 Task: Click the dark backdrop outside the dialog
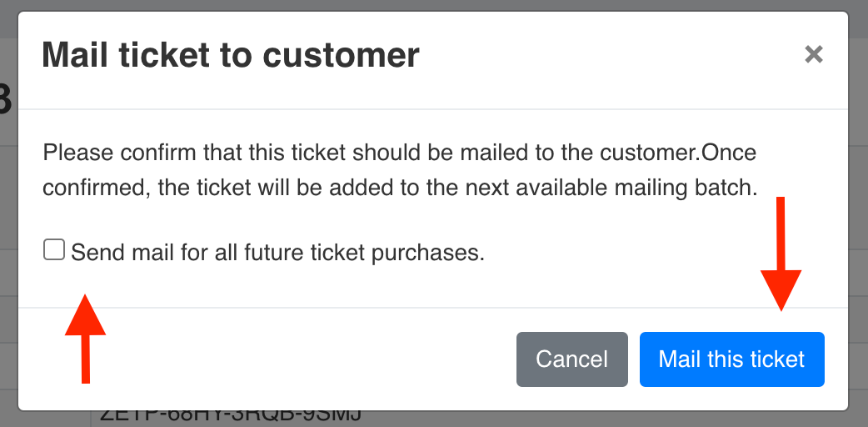coord(859,208)
